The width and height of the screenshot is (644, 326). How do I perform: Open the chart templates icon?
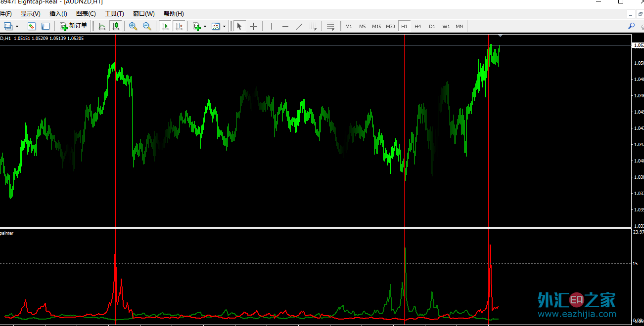[x=216, y=26]
